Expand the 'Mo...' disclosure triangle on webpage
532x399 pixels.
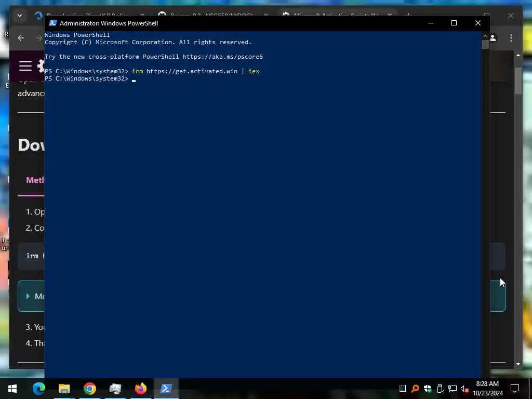pyautogui.click(x=28, y=296)
